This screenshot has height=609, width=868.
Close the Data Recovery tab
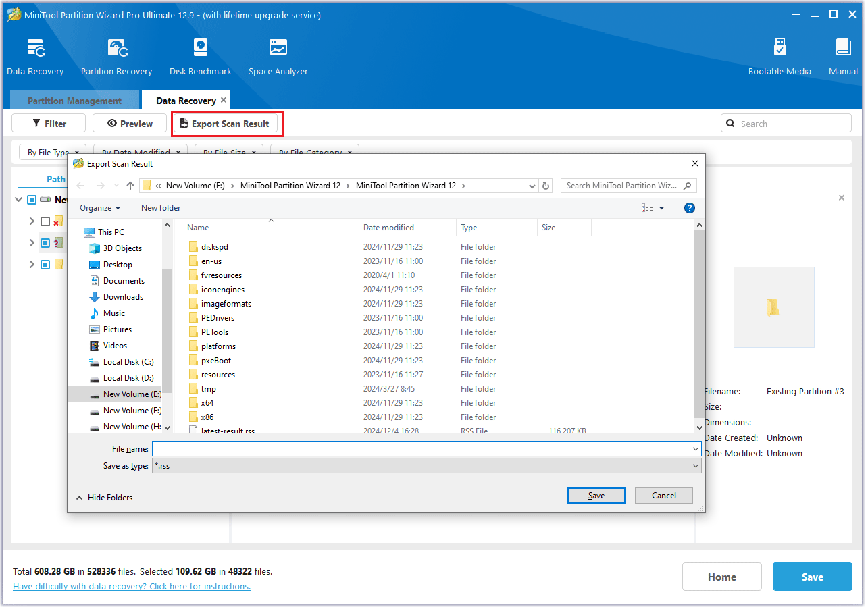pos(224,100)
